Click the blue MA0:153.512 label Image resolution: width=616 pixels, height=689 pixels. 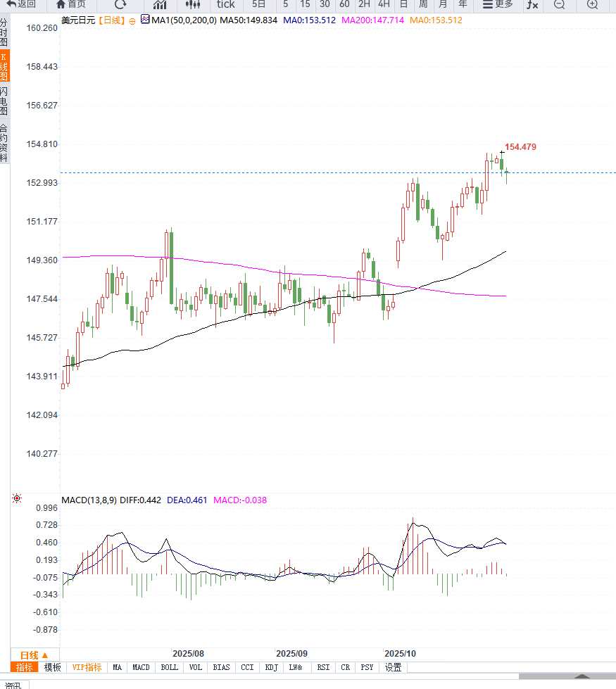pos(309,20)
